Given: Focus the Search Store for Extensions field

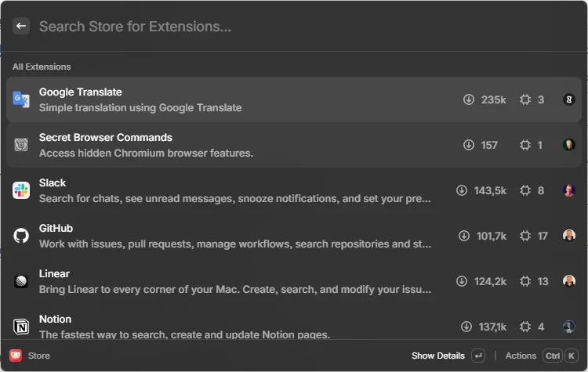Looking at the screenshot, I should pyautogui.click(x=135, y=26).
